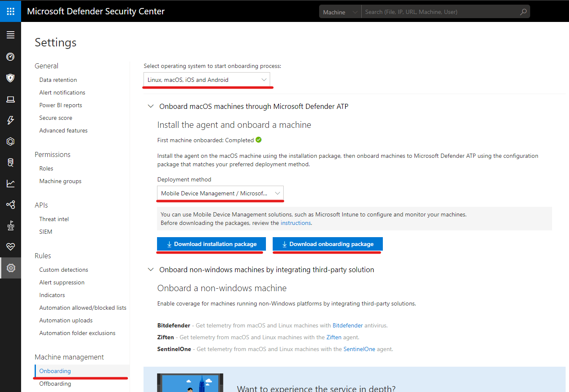The image size is (569, 392).
Task: Go to Data retention settings
Action: point(58,80)
